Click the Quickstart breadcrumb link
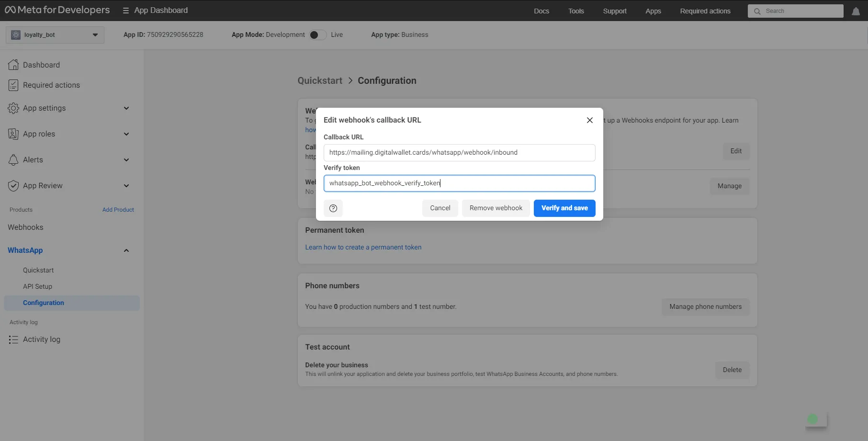Viewport: 868px width, 441px height. (320, 81)
